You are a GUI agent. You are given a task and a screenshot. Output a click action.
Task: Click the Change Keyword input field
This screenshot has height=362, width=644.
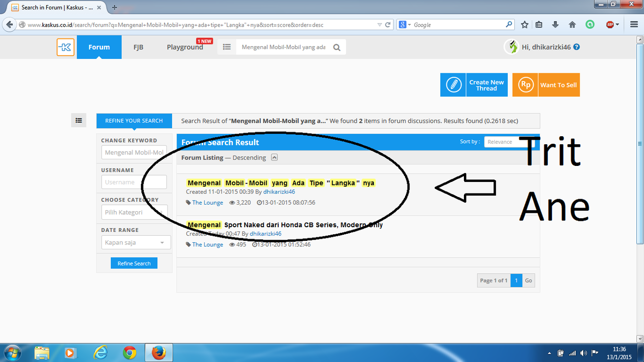[134, 152]
